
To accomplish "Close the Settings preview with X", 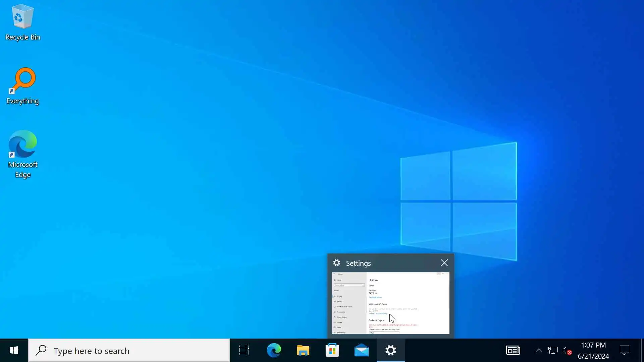I will [444, 263].
